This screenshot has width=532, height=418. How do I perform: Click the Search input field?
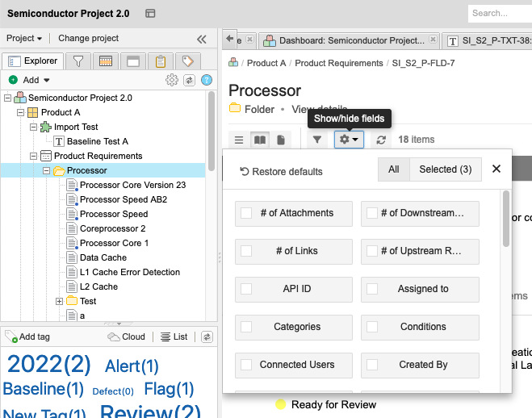click(x=500, y=14)
